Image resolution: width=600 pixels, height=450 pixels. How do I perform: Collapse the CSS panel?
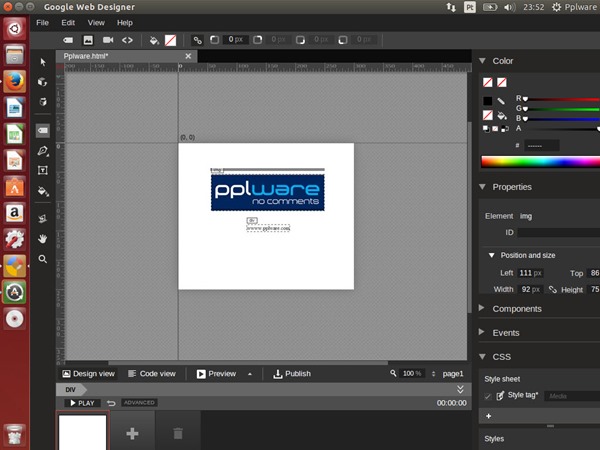482,357
